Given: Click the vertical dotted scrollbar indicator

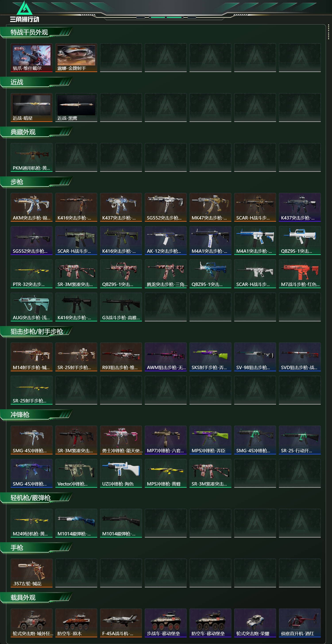Looking at the screenshot, I should point(328,32).
